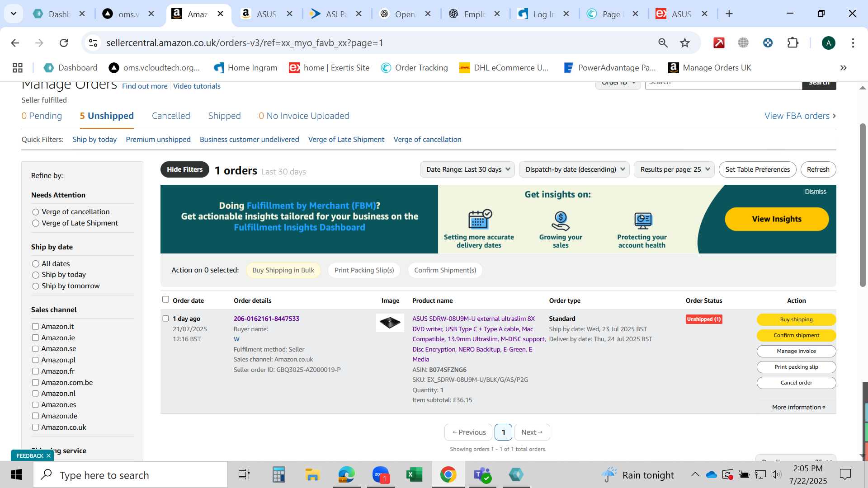Click the Confirm shipment button
868x488 pixels.
pos(796,335)
